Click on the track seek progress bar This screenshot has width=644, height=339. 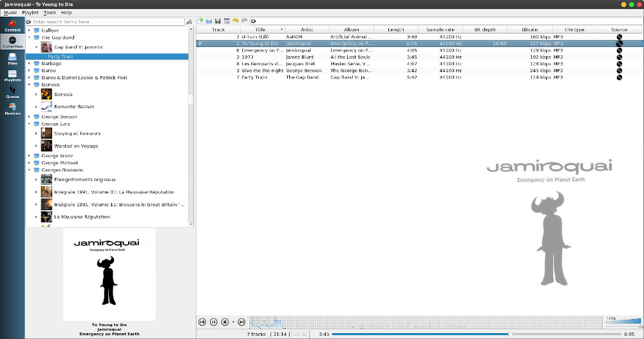pyautogui.click(x=476, y=334)
